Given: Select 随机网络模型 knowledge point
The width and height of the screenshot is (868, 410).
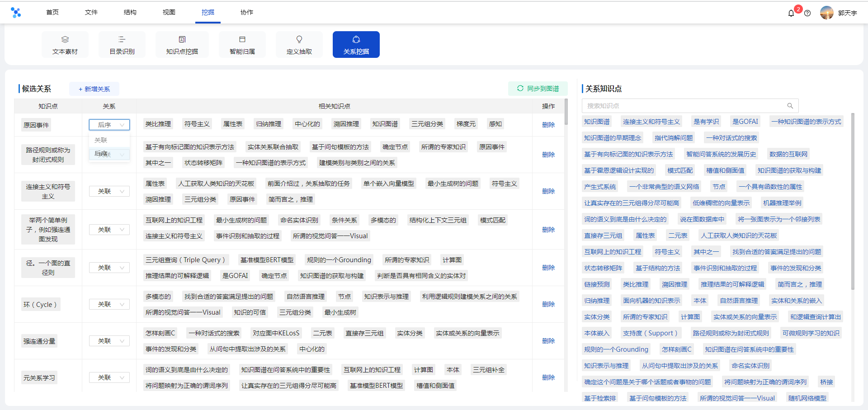Looking at the screenshot, I should coord(807,398).
